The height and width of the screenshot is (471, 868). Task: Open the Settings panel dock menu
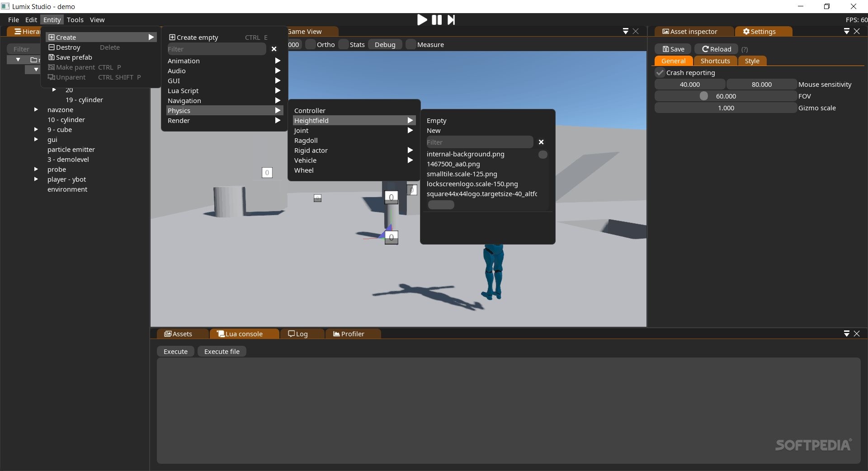click(x=847, y=31)
